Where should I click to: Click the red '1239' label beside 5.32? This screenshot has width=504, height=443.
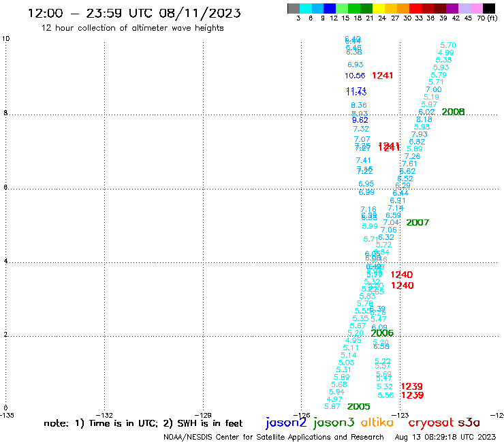tap(412, 386)
